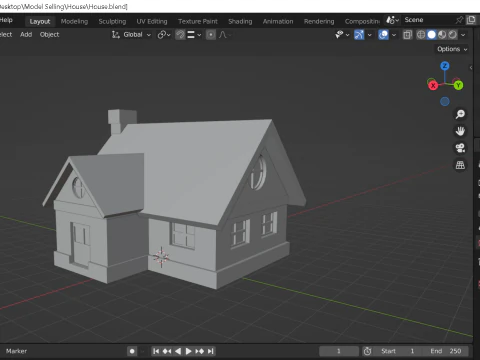
Task: Toggle viewport gizmos display
Action: click(x=359, y=35)
